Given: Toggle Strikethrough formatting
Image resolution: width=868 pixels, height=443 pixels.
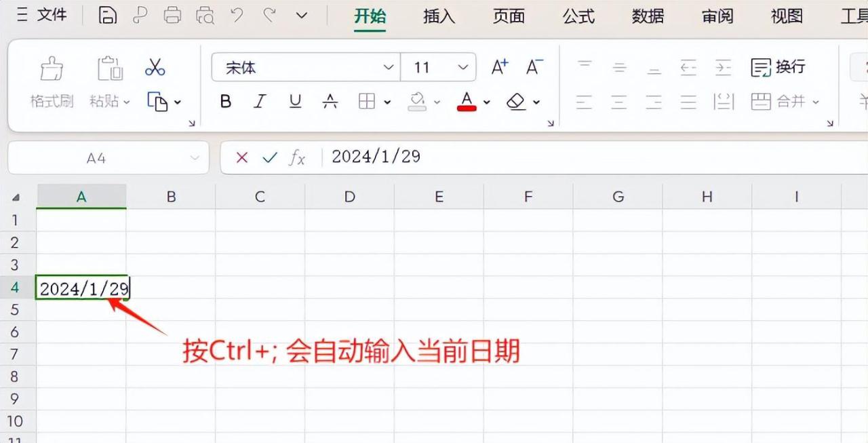Looking at the screenshot, I should click(330, 102).
